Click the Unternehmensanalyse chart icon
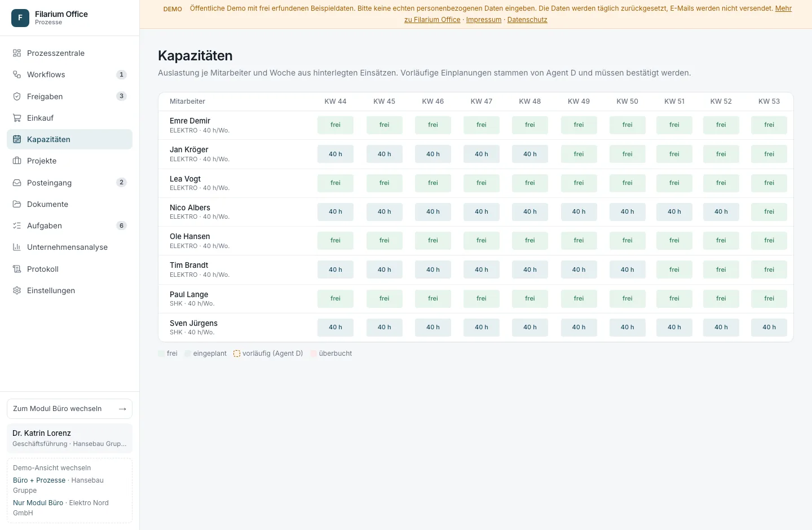The height and width of the screenshot is (530, 812). pos(17,247)
